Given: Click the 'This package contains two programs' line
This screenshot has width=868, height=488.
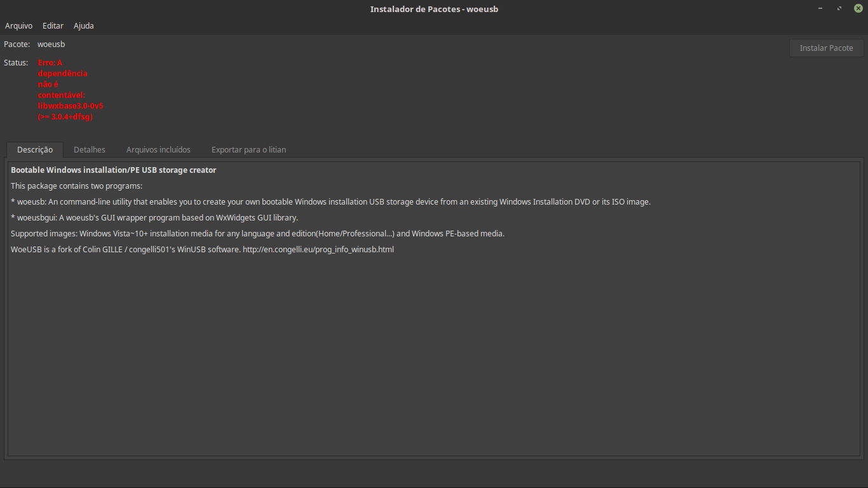Looking at the screenshot, I should tap(76, 186).
